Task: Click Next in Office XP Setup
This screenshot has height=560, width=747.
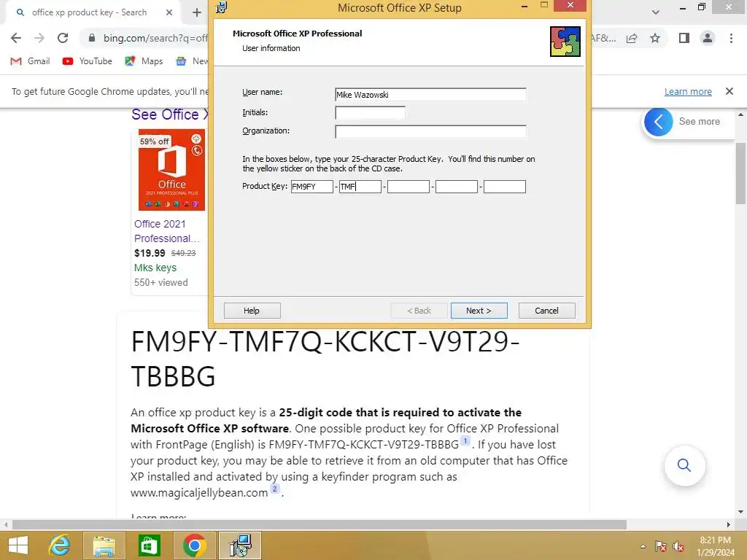Action: [x=479, y=311]
